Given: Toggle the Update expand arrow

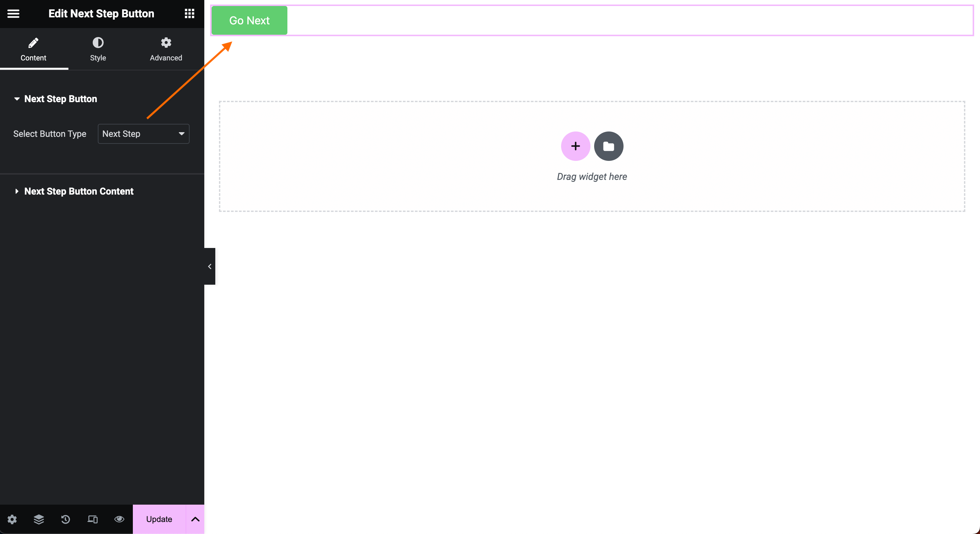Looking at the screenshot, I should (195, 519).
